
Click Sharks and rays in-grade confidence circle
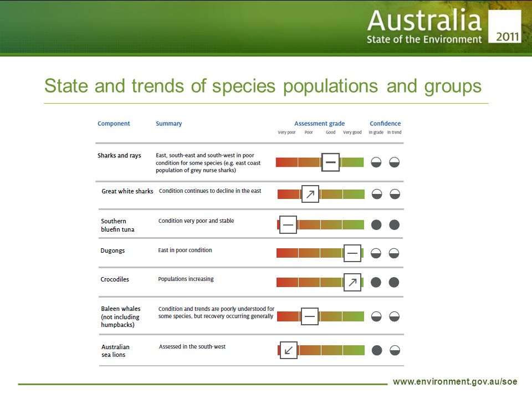pos(376,162)
